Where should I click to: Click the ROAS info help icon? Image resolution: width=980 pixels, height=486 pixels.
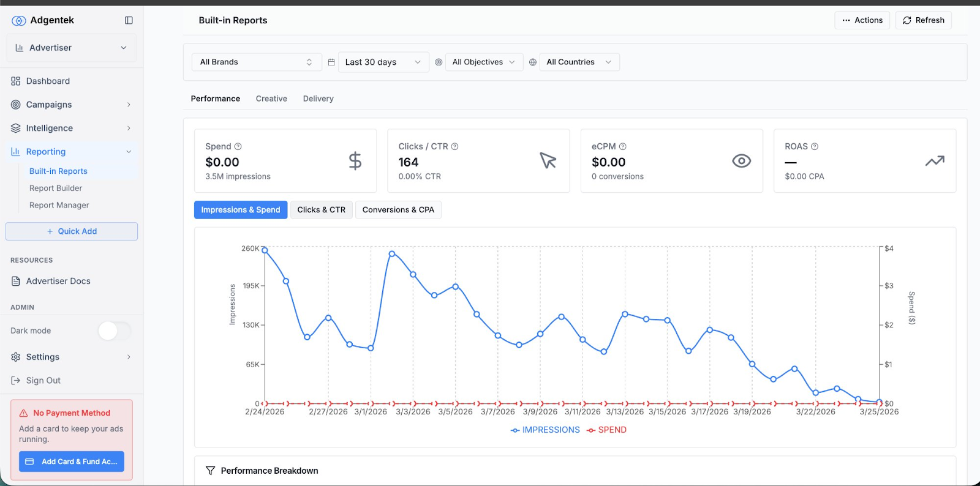(x=815, y=146)
